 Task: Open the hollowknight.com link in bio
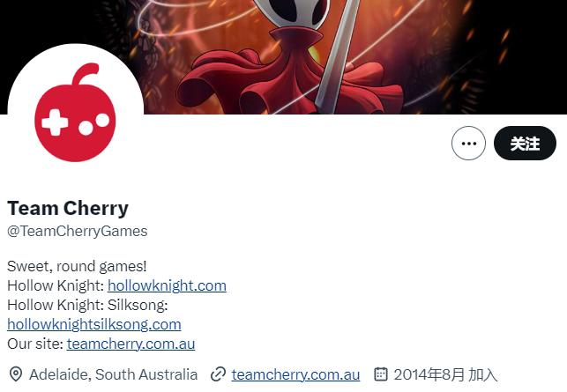point(167,285)
